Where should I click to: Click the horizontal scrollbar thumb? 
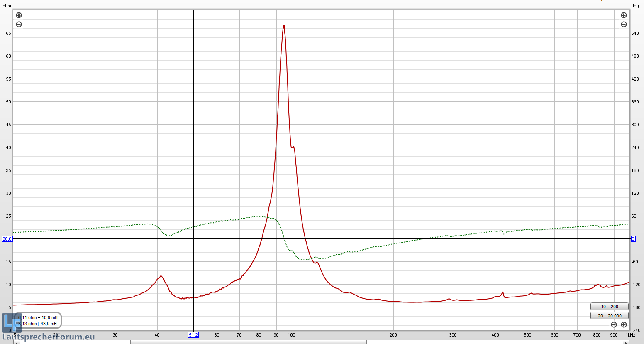(248, 342)
